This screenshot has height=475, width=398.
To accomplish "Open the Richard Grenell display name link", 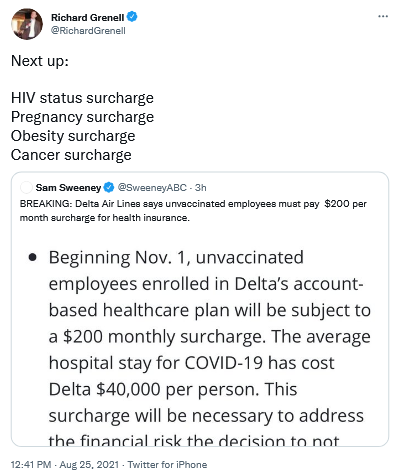I will [87, 17].
